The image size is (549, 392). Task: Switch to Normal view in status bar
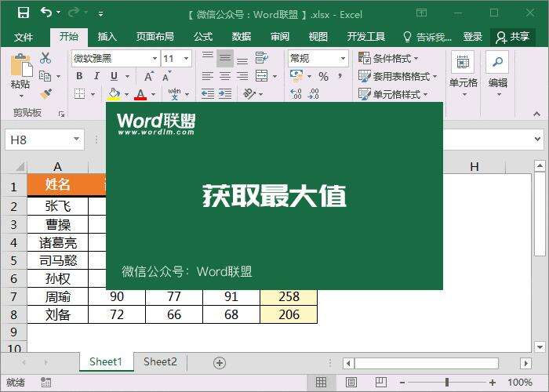[x=321, y=383]
